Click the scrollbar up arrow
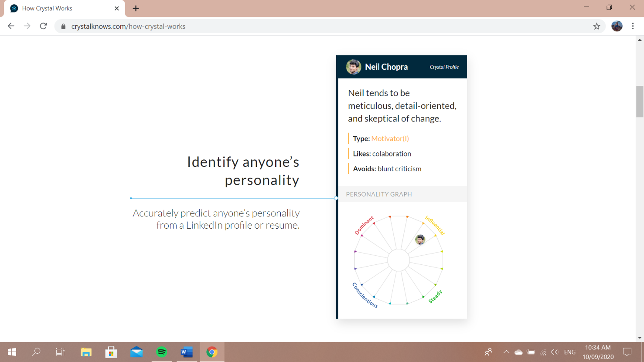Image resolution: width=644 pixels, height=362 pixels. pyautogui.click(x=640, y=40)
